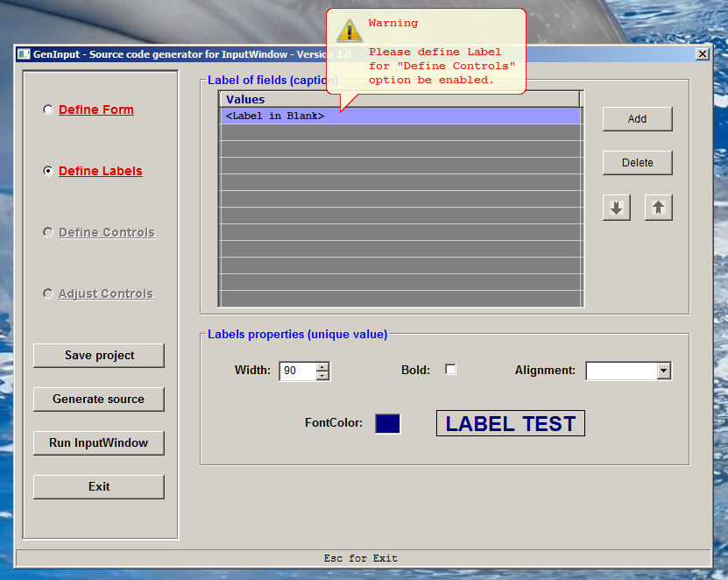Decrease Width using the down spinner arrow
The width and height of the screenshot is (728, 580).
(x=323, y=375)
